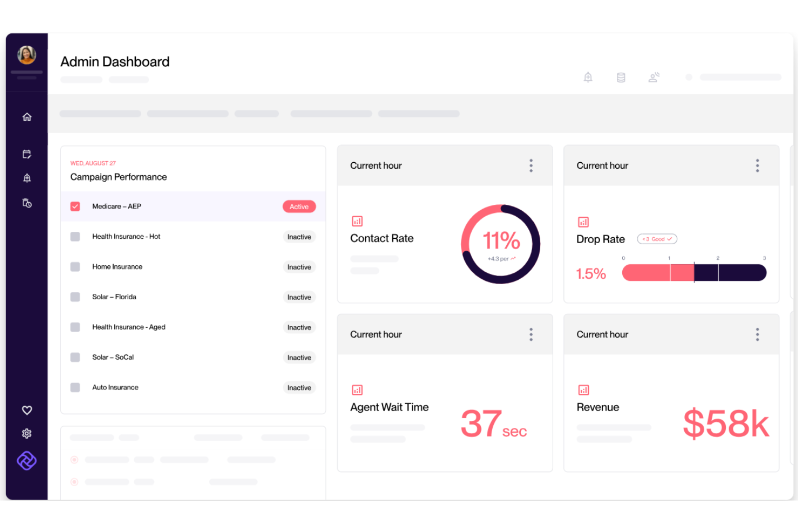
Task: Enable the Solar – Florida campaign checkbox
Action: 75,297
